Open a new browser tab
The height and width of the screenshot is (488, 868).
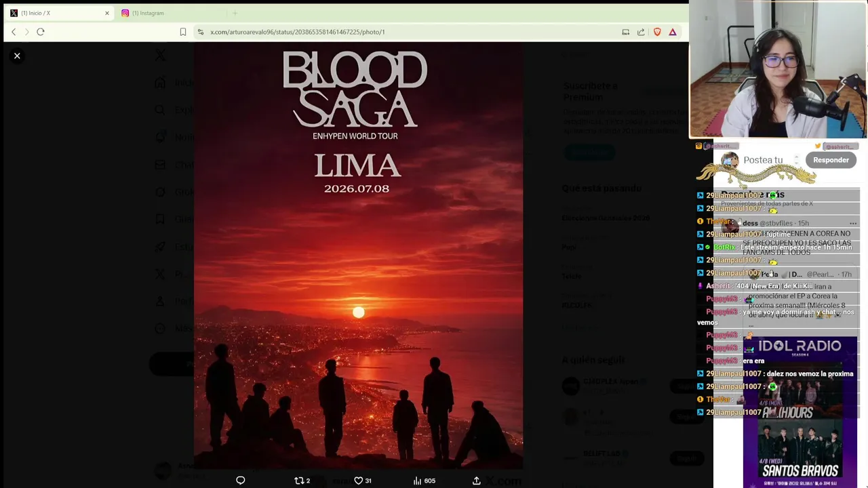235,13
